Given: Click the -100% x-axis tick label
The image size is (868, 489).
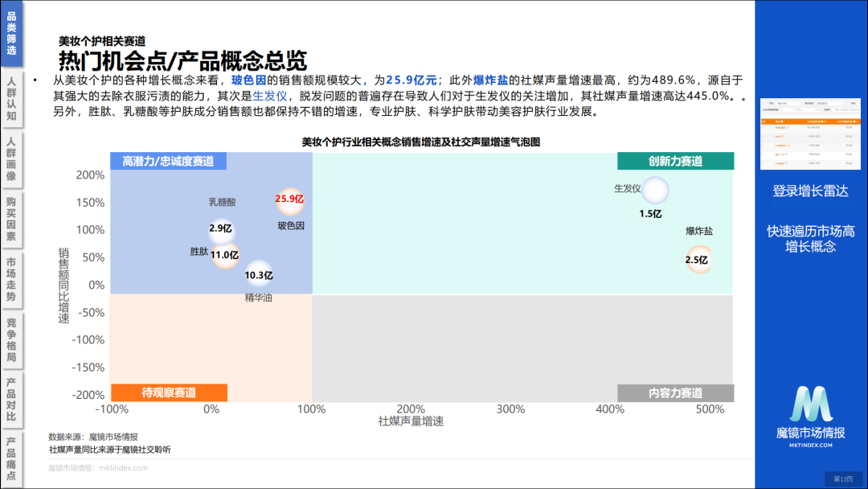Looking at the screenshot, I should point(112,409).
